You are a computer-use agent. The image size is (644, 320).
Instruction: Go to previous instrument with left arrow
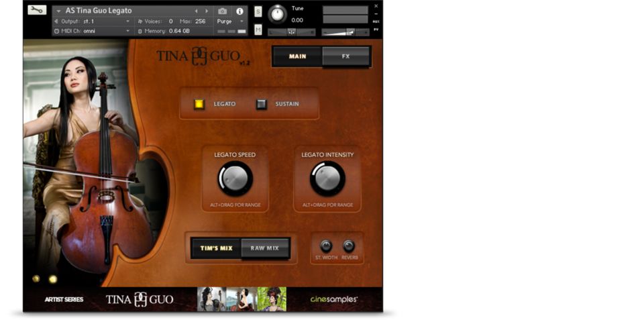tap(197, 11)
